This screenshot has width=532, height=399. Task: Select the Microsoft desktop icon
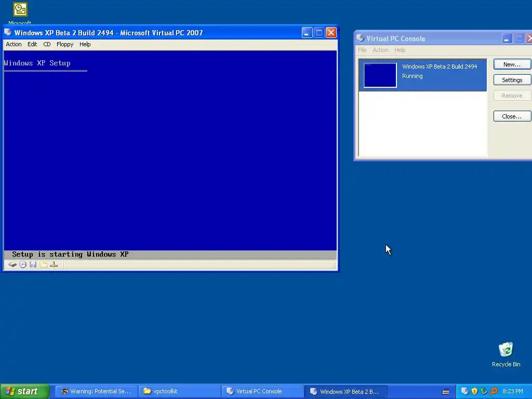point(20,13)
